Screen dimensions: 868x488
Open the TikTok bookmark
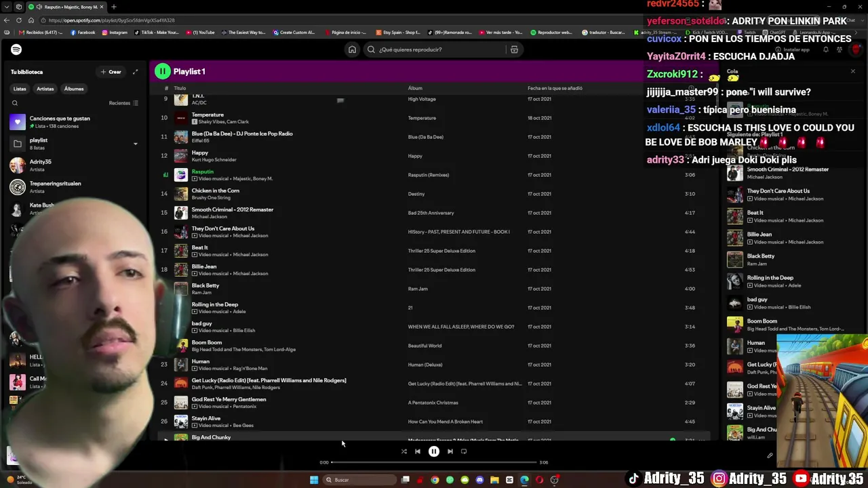157,33
